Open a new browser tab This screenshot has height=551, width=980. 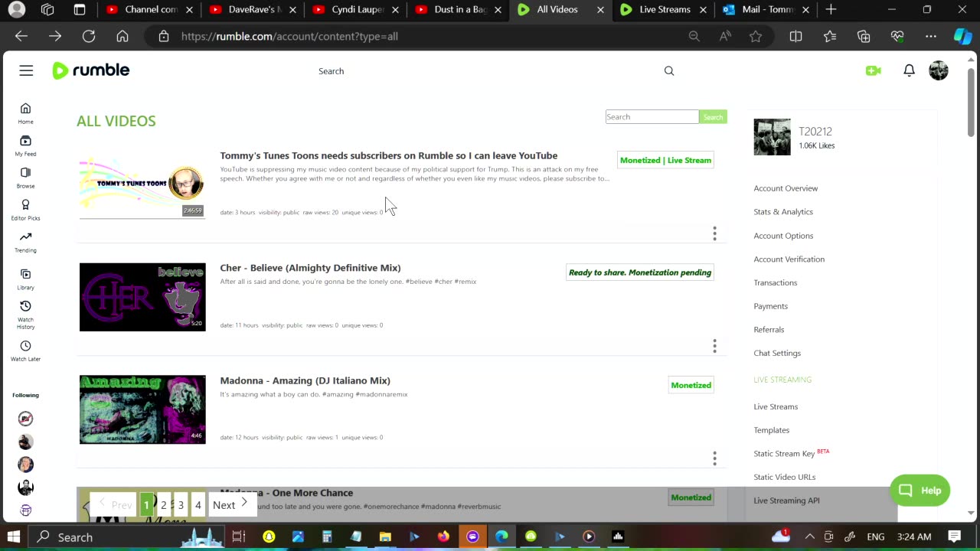coord(831,10)
